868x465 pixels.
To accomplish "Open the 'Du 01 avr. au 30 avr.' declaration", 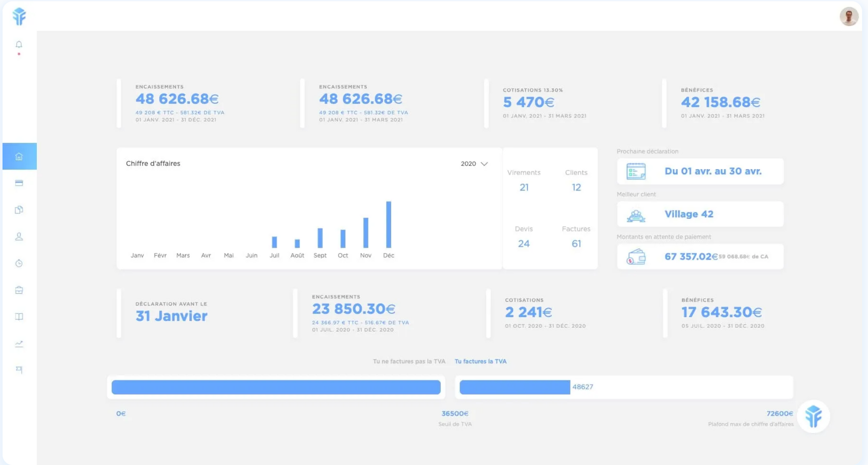I will 713,171.
